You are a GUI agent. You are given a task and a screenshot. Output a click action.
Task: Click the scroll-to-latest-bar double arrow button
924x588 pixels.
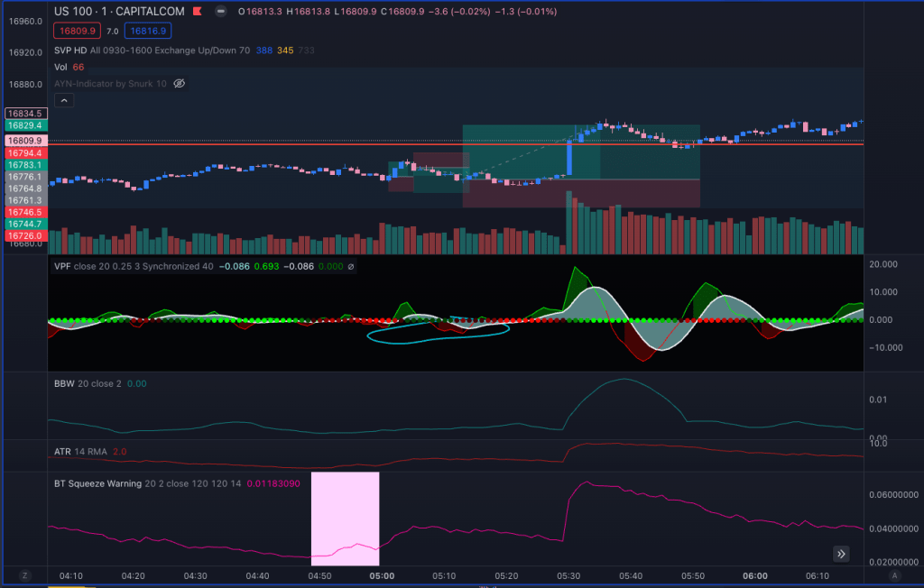tap(841, 554)
